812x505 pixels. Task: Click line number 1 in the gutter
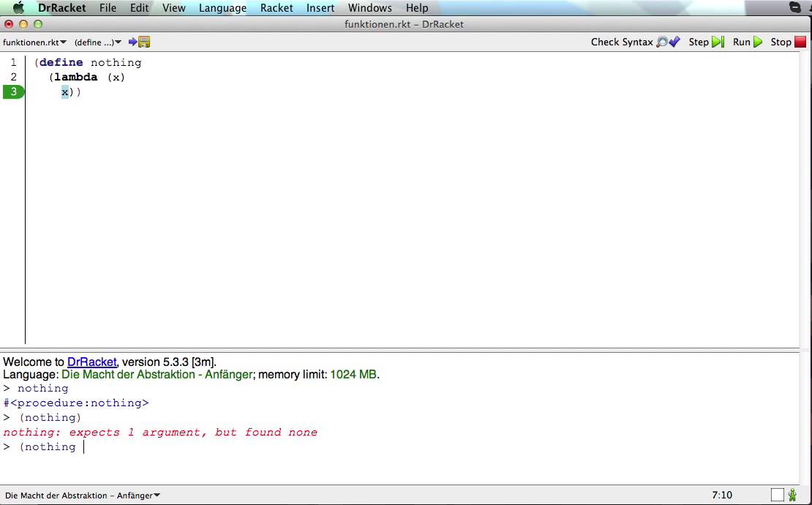[x=13, y=63]
